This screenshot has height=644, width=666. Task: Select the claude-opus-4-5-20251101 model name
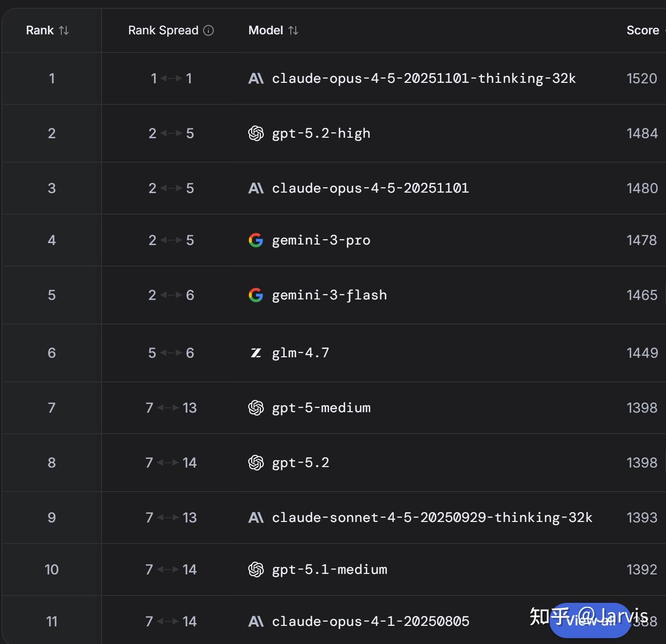pyautogui.click(x=370, y=188)
